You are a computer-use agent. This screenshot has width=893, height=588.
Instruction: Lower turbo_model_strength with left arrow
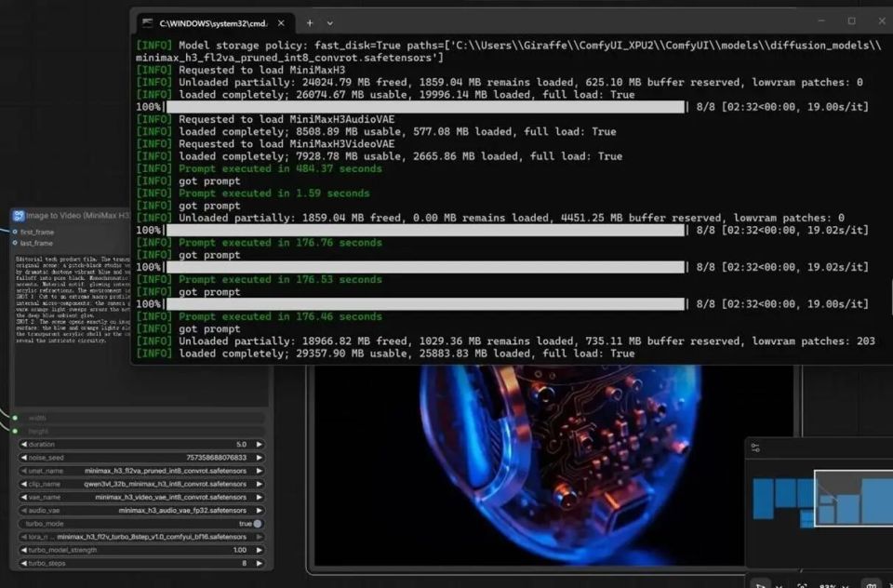pos(24,550)
